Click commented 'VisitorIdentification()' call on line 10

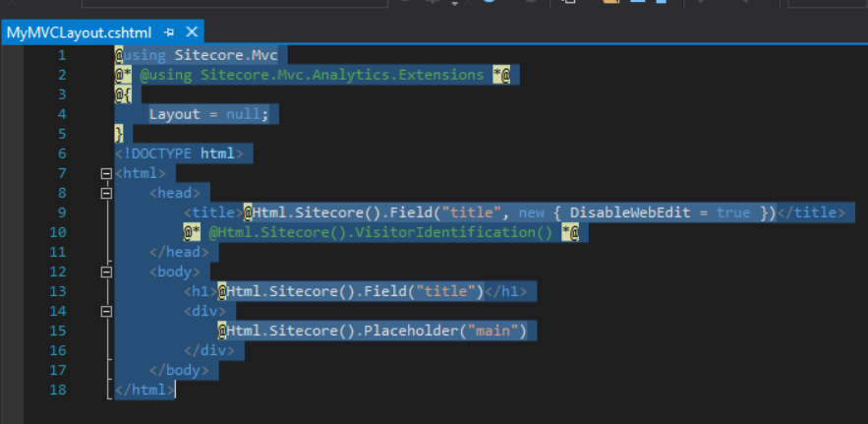pyautogui.click(x=455, y=232)
